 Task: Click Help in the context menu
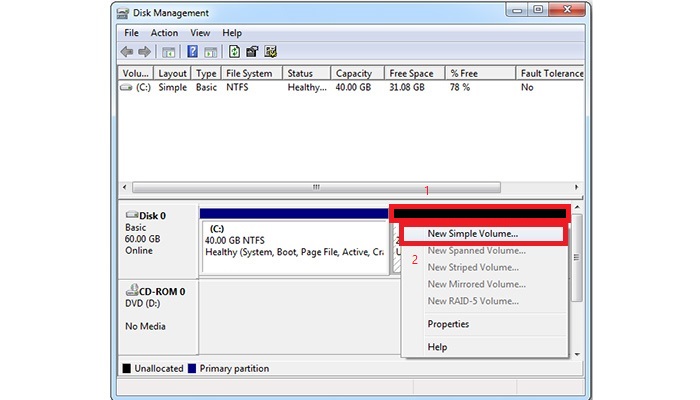[437, 347]
